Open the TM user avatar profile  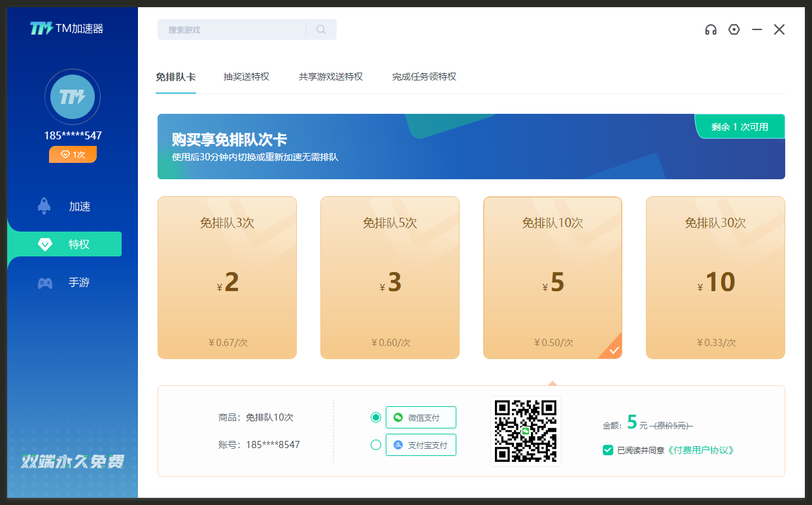point(73,97)
